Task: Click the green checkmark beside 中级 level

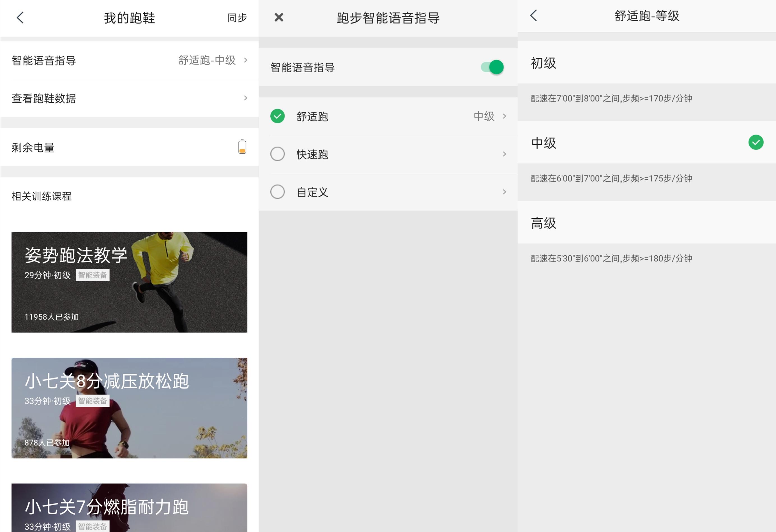Action: [x=756, y=142]
